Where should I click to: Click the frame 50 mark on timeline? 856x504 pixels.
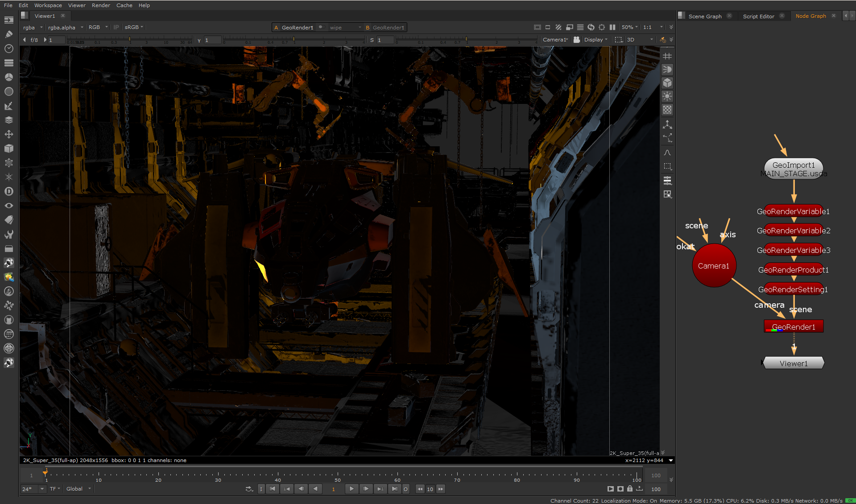(338, 477)
